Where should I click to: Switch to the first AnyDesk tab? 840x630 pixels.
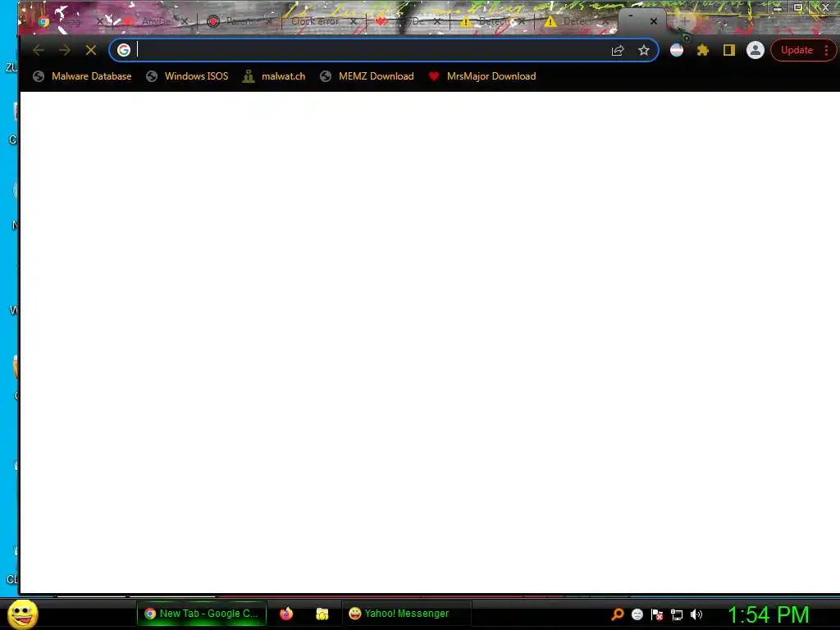tap(155, 21)
